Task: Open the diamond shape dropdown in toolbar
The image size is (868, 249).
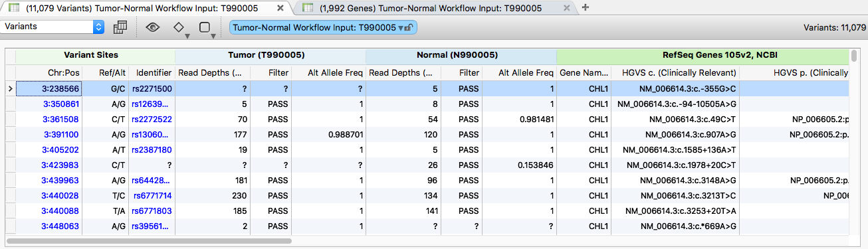Action: 181,29
